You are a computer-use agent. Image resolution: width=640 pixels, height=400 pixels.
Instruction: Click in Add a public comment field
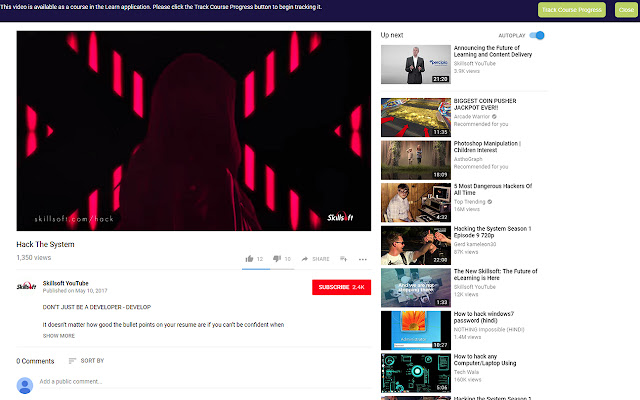(204, 382)
